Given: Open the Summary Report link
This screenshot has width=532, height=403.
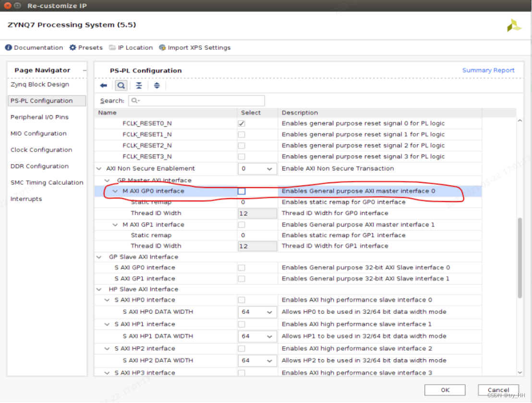Looking at the screenshot, I should 488,70.
